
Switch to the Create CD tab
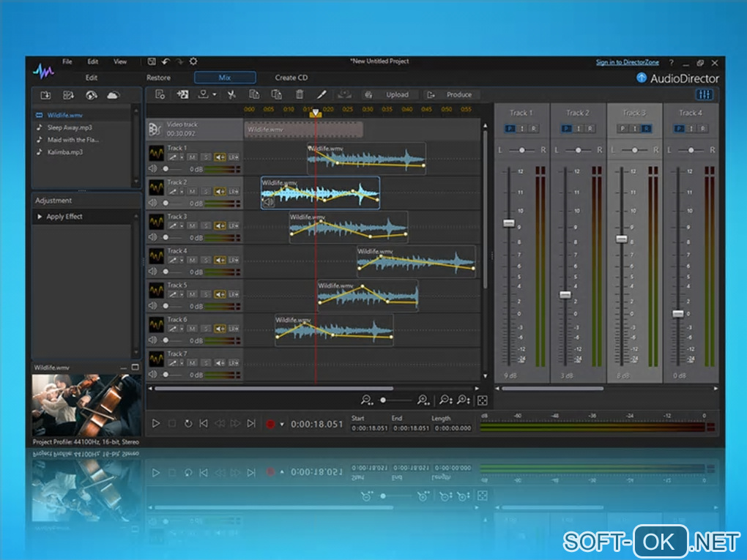(291, 78)
